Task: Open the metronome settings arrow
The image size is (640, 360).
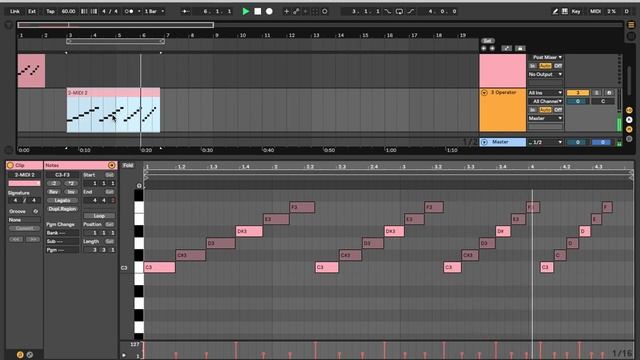Action: [139, 11]
